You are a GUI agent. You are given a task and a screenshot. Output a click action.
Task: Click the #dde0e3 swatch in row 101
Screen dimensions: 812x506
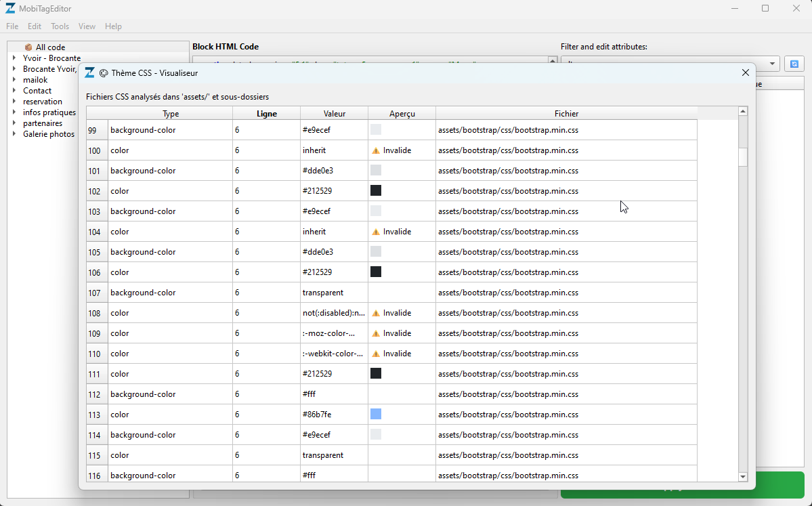click(376, 171)
